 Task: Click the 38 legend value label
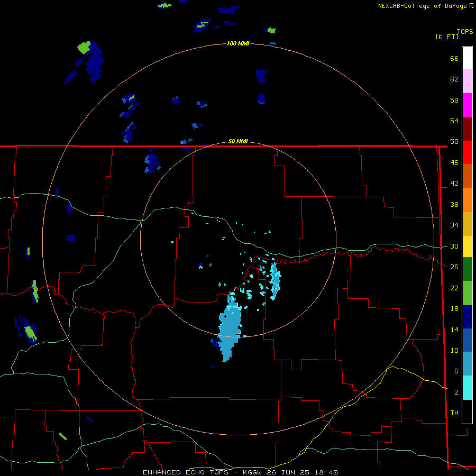pos(454,205)
